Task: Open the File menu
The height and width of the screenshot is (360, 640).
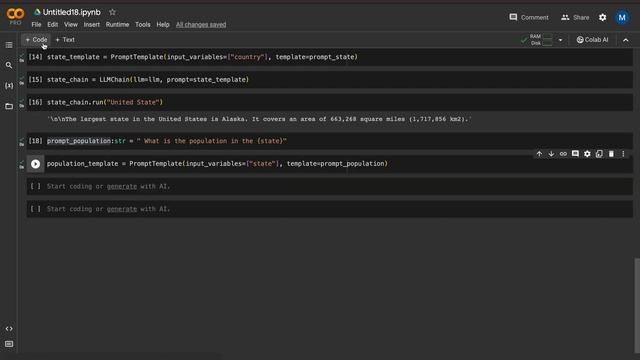Action: (36, 24)
